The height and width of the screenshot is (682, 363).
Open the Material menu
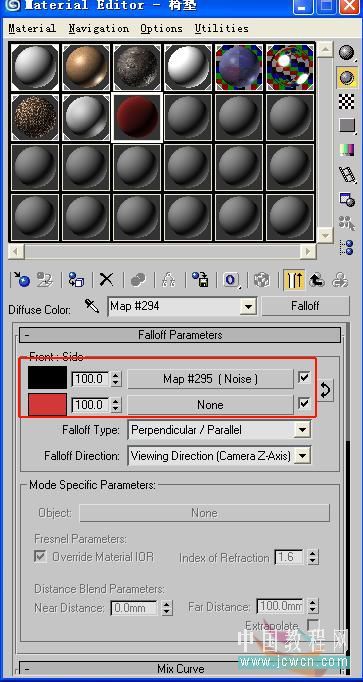point(32,29)
